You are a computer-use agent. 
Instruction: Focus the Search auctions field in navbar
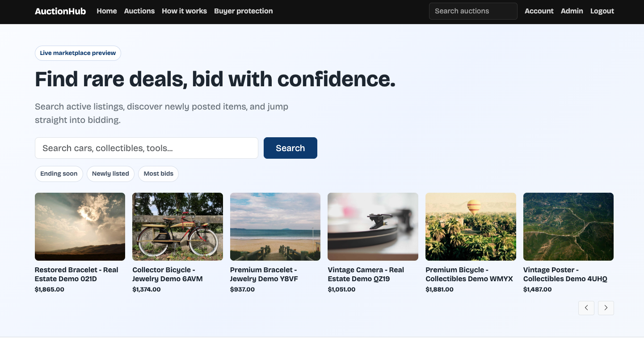[473, 11]
